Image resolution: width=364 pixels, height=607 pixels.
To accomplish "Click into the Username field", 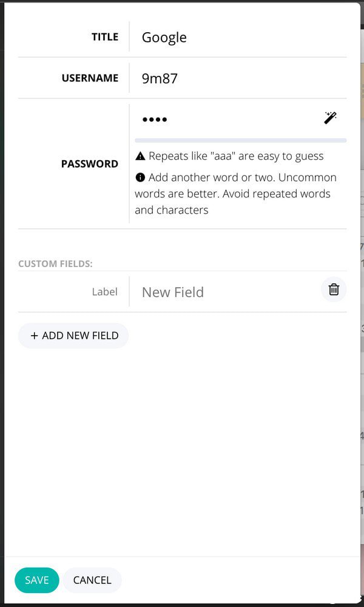I will pos(237,78).
